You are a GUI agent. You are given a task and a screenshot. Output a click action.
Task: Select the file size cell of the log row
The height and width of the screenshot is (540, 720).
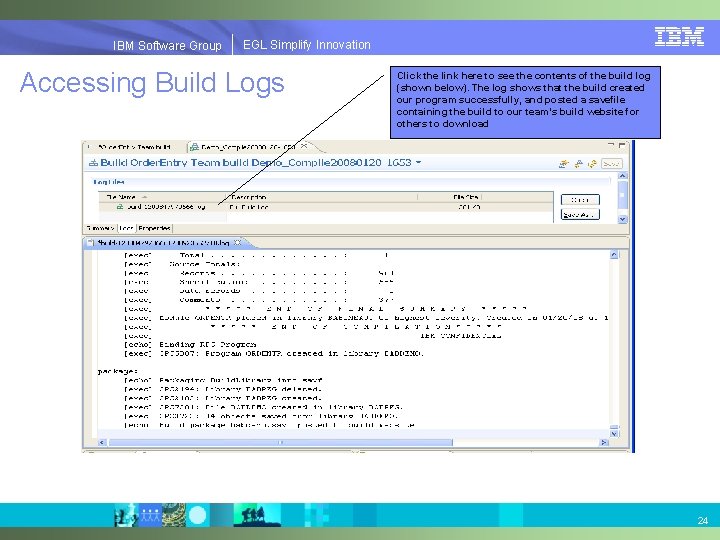[x=469, y=207]
